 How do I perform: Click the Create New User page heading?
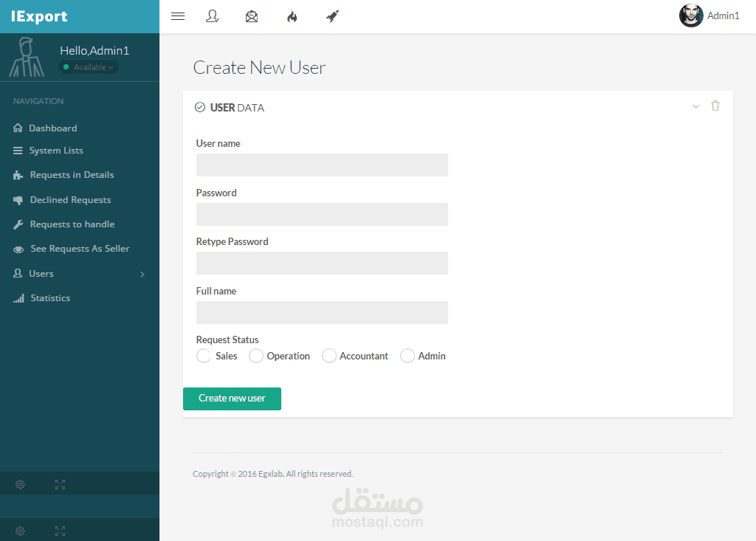coord(259,67)
